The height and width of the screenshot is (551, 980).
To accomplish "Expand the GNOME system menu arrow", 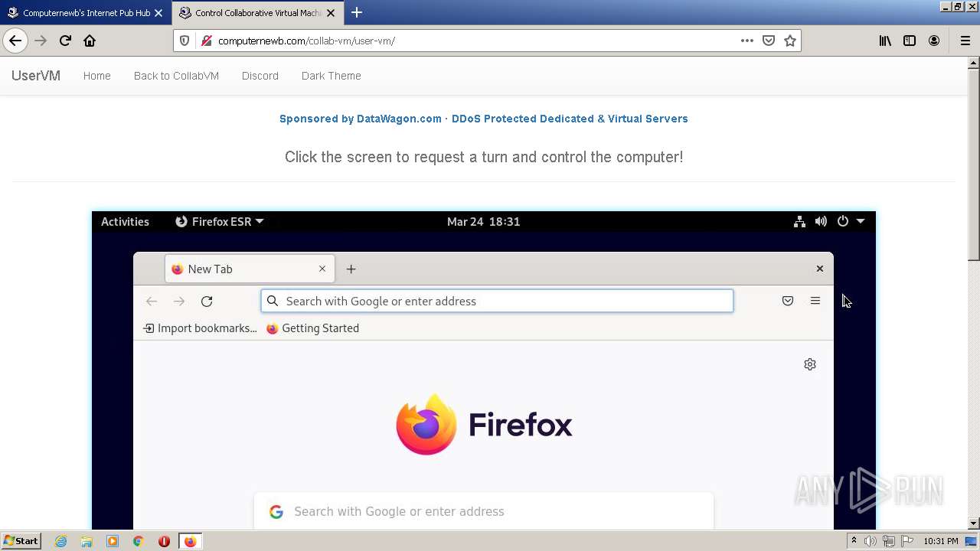I will click(861, 221).
